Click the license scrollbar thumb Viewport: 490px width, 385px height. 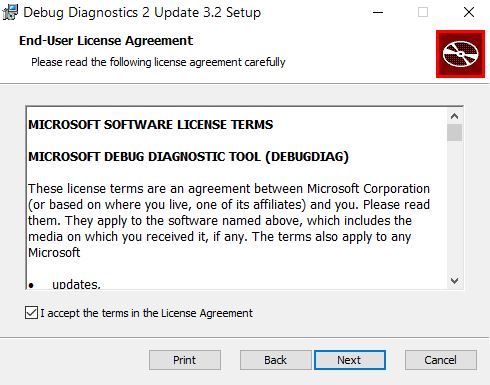(454, 133)
